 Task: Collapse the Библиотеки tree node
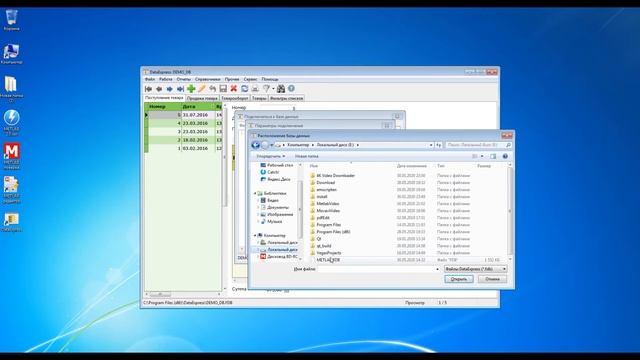point(256,193)
